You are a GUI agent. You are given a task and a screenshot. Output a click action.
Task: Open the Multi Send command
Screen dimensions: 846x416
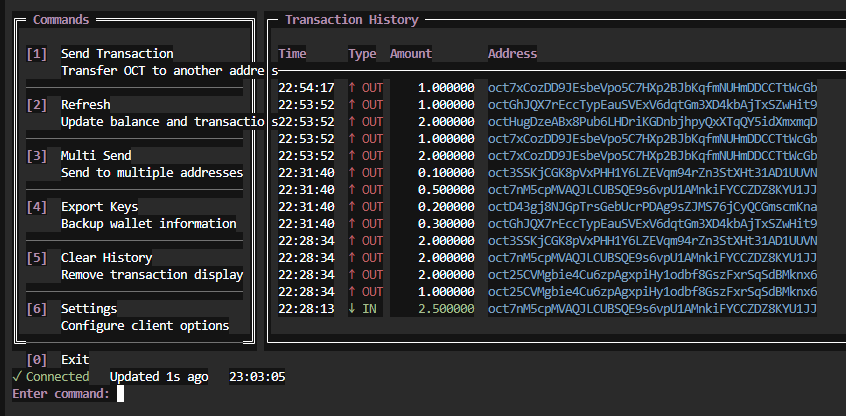point(96,155)
